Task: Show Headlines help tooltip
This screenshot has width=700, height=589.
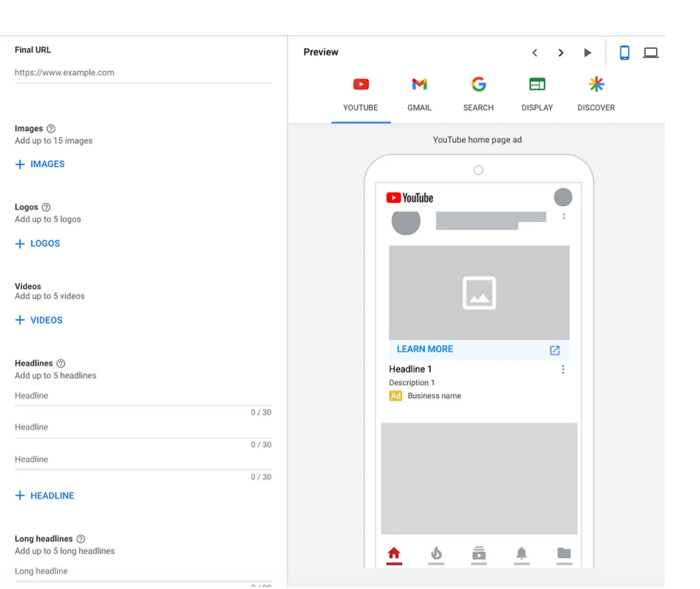Action: pyautogui.click(x=61, y=363)
